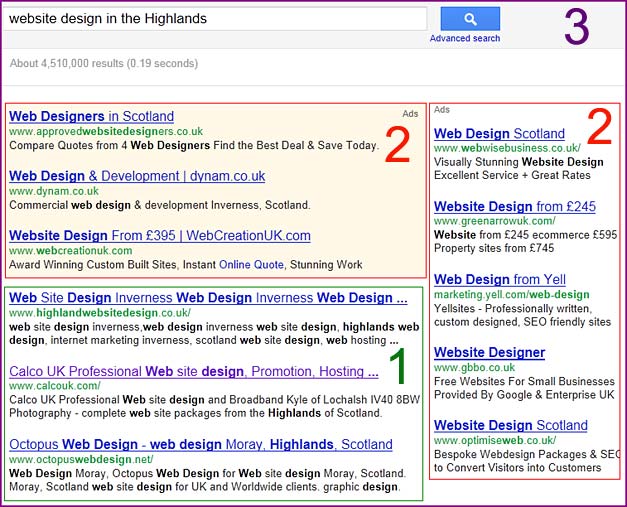Click 'Commercial web design & development Inverness' description
627x507 pixels.
pos(160,205)
